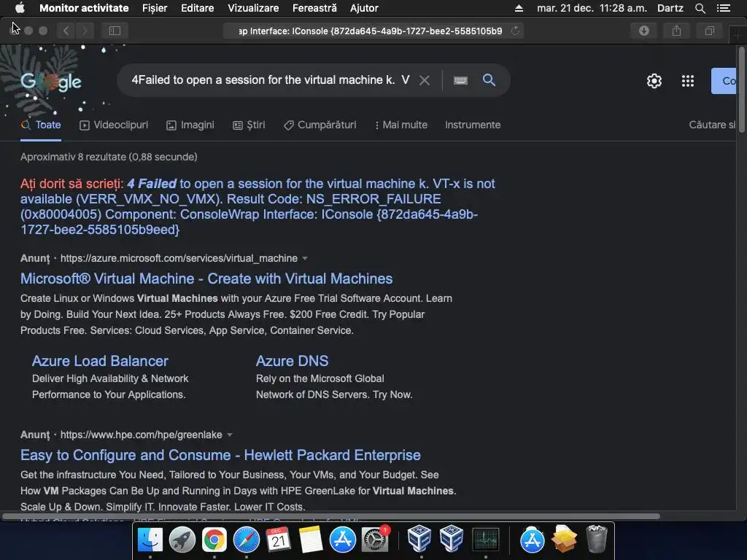Click the Dartz user name in menu bar
The height and width of the screenshot is (560, 747).
coord(670,8)
